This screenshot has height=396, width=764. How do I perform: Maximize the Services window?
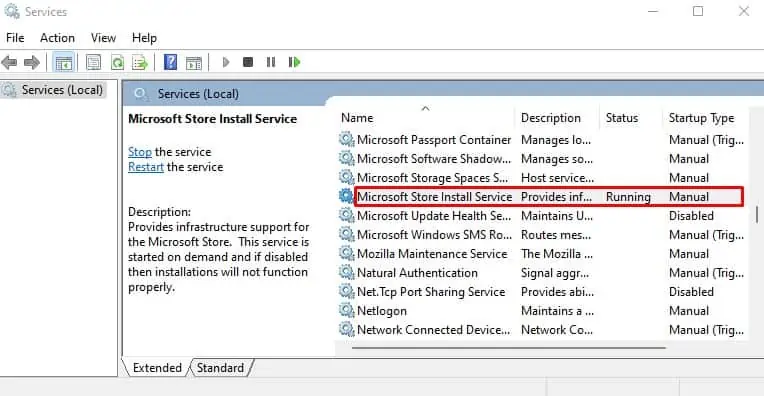point(698,11)
